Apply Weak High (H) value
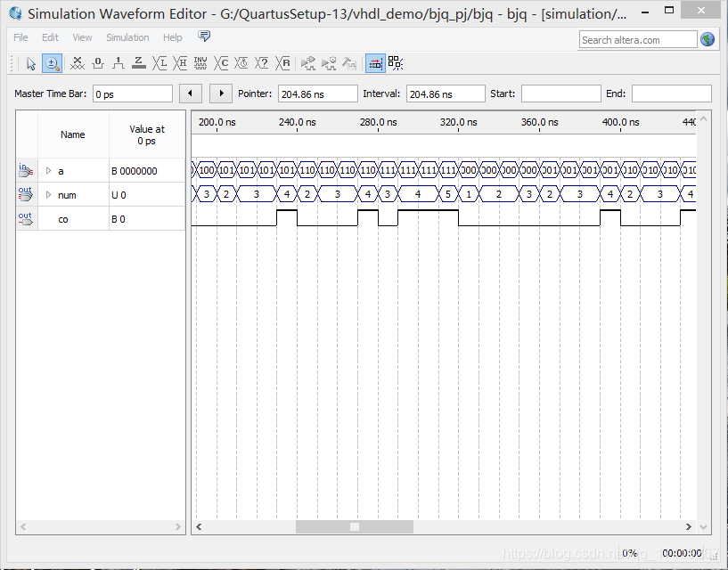This screenshot has width=728, height=570. (180, 63)
